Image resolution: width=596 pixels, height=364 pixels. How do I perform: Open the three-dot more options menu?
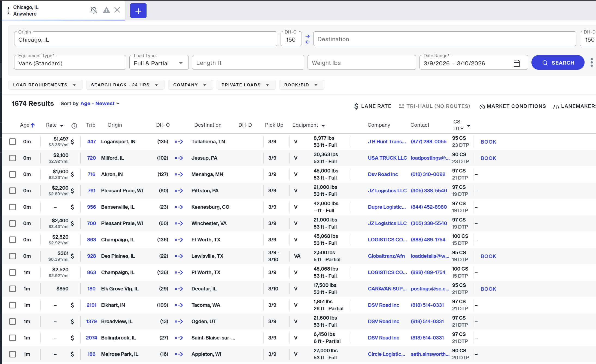coord(591,62)
